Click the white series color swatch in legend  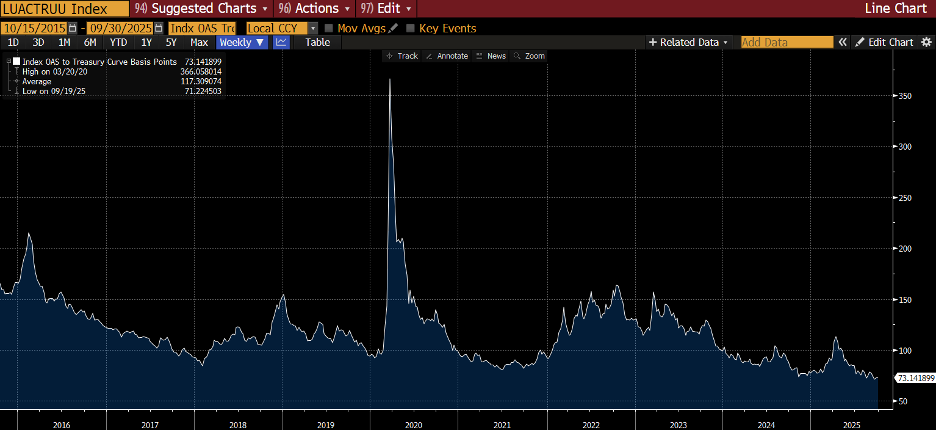(x=17, y=62)
